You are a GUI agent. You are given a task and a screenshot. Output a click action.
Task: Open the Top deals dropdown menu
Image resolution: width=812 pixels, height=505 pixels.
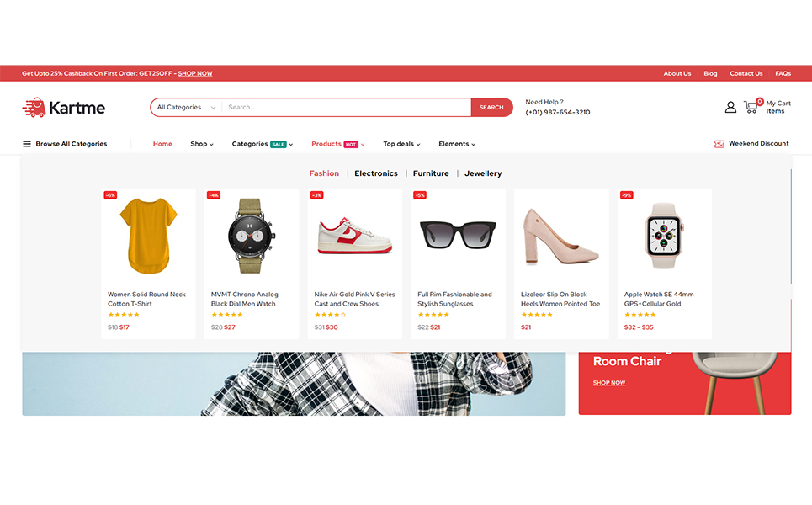coord(401,144)
